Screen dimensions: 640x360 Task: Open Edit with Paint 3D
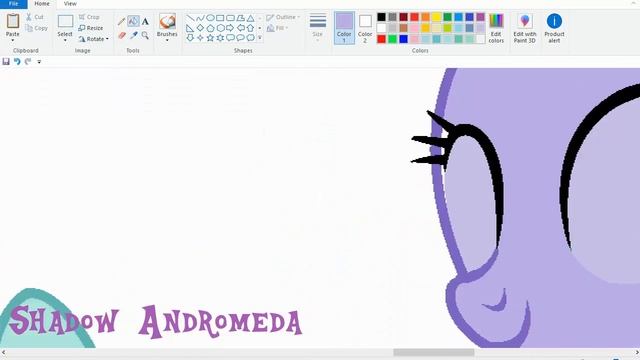click(524, 28)
